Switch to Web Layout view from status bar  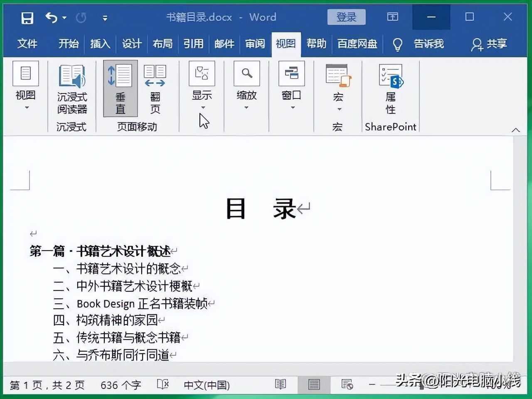347,384
